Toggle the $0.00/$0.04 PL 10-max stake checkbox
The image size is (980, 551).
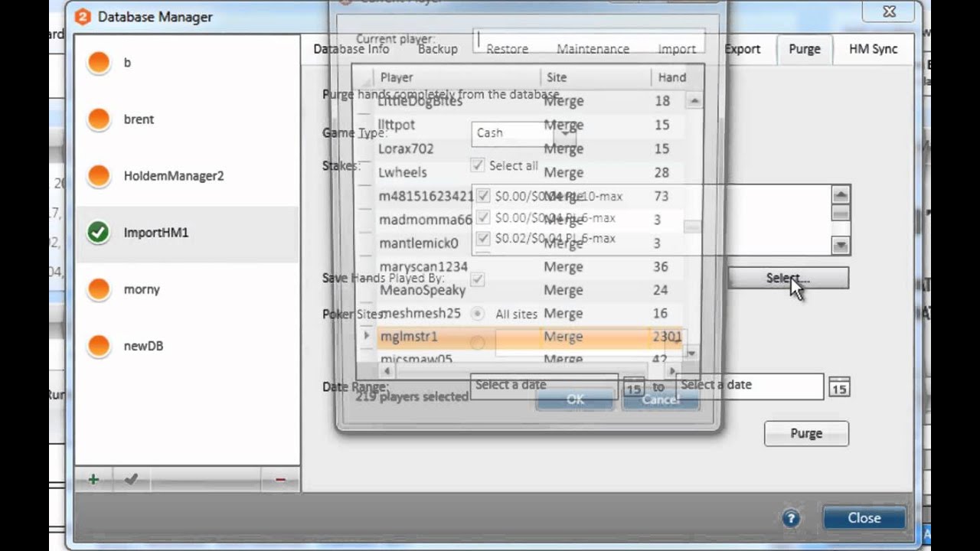pos(483,196)
